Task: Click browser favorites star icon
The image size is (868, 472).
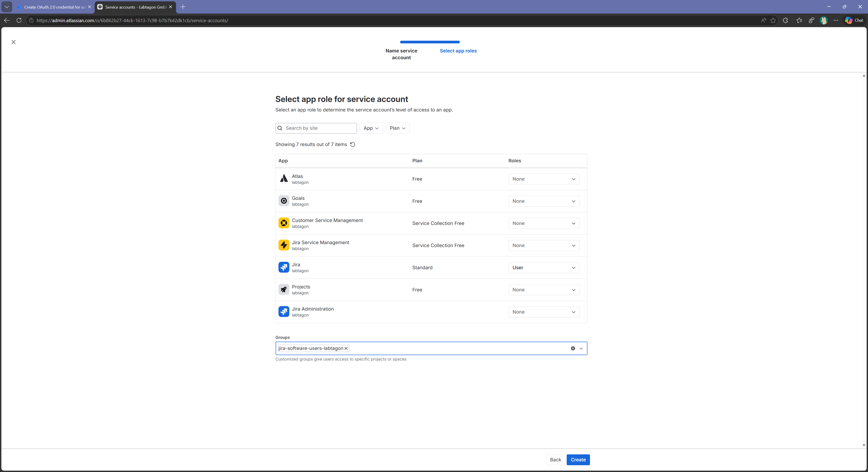Action: click(773, 21)
